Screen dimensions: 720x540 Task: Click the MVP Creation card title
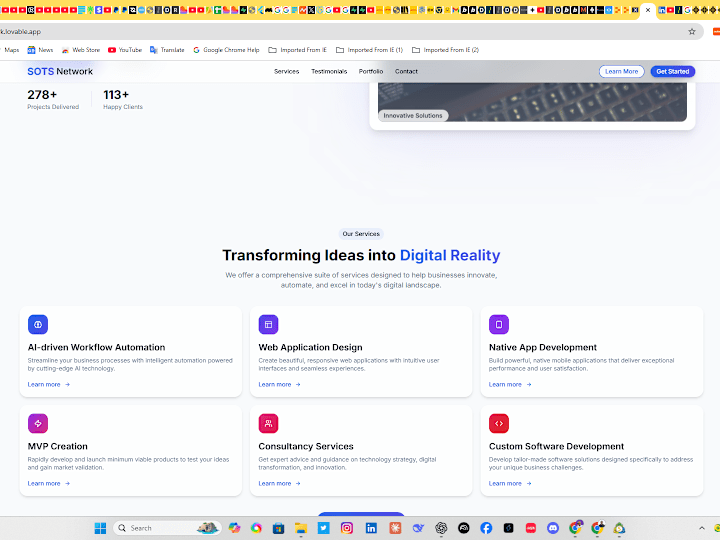[x=57, y=446]
